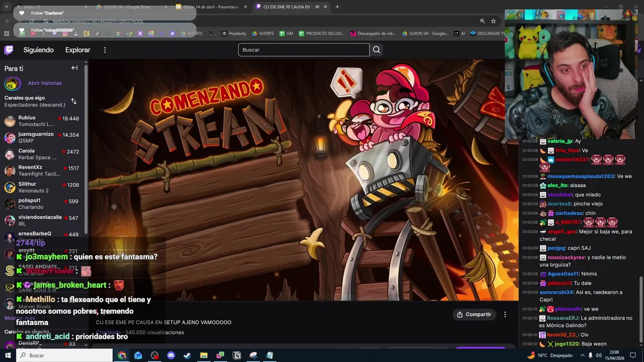Open juansguarnizo channel in the sidebar
This screenshot has width=644, height=362.
click(42, 137)
